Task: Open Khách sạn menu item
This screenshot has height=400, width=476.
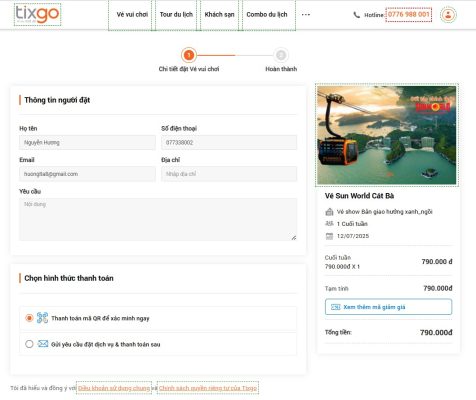Action: coord(219,15)
